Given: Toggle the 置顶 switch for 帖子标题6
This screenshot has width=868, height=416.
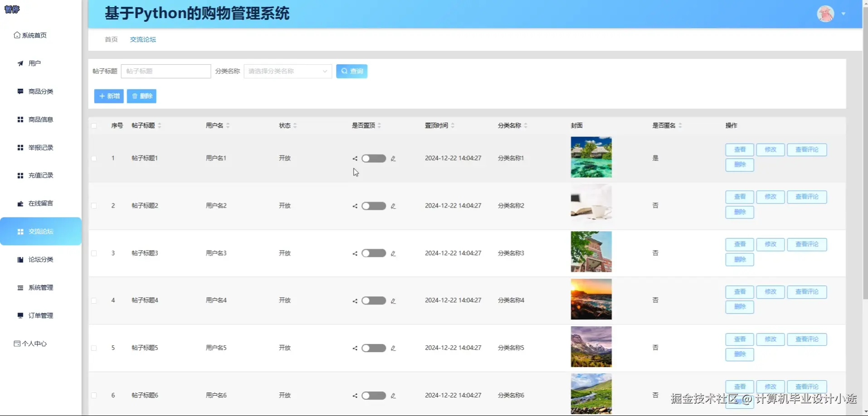Looking at the screenshot, I should (x=374, y=396).
